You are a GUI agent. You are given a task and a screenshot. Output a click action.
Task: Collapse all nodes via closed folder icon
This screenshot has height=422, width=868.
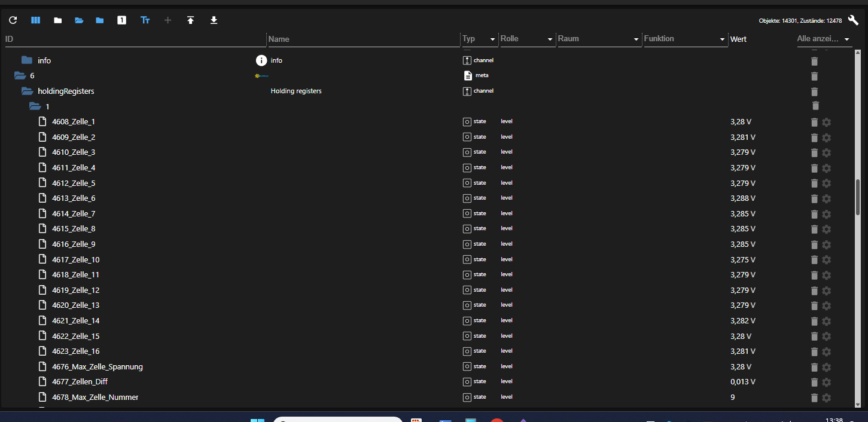pyautogui.click(x=57, y=20)
